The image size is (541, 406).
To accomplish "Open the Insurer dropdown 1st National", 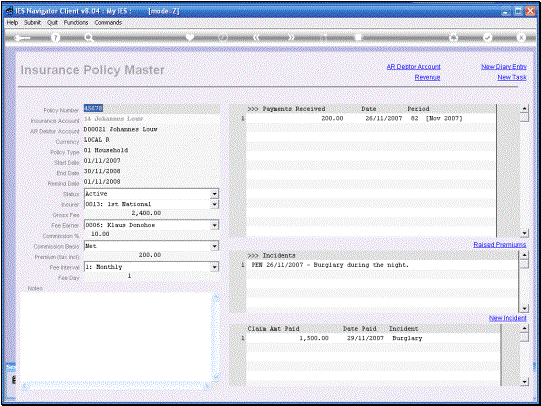I will tap(215, 204).
